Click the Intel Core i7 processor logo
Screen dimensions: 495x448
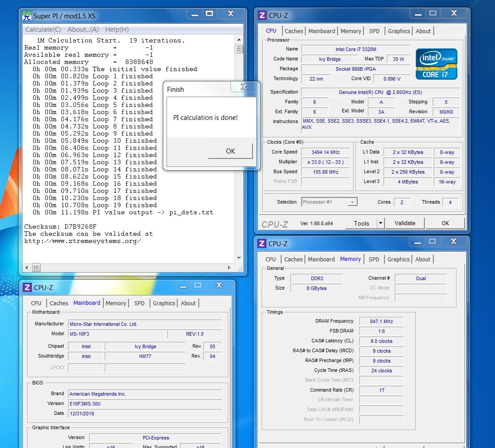pyautogui.click(x=436, y=64)
